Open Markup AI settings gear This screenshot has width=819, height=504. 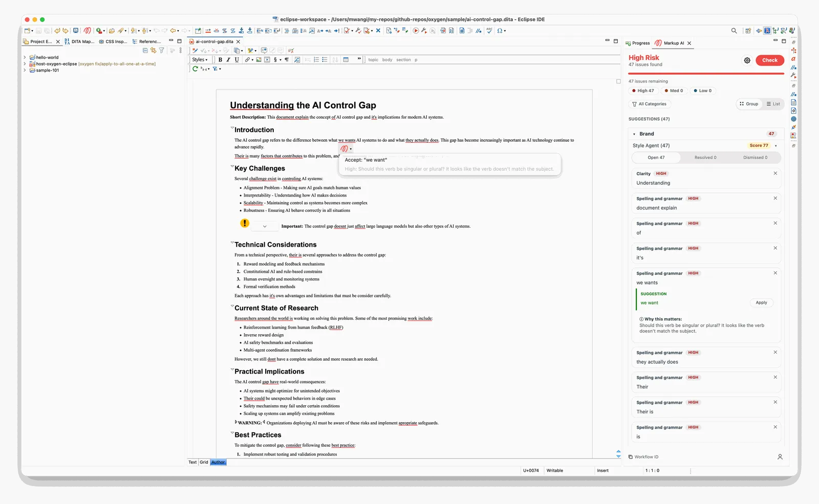click(x=747, y=60)
